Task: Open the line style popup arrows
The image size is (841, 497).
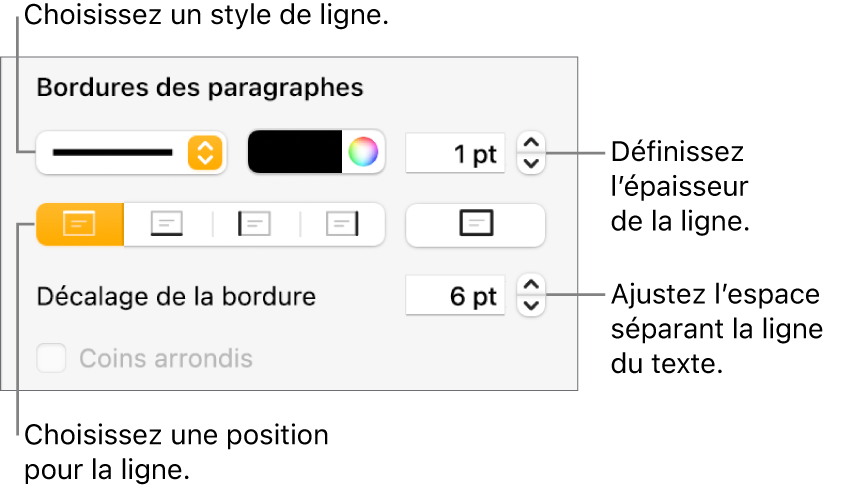Action: coord(203,153)
